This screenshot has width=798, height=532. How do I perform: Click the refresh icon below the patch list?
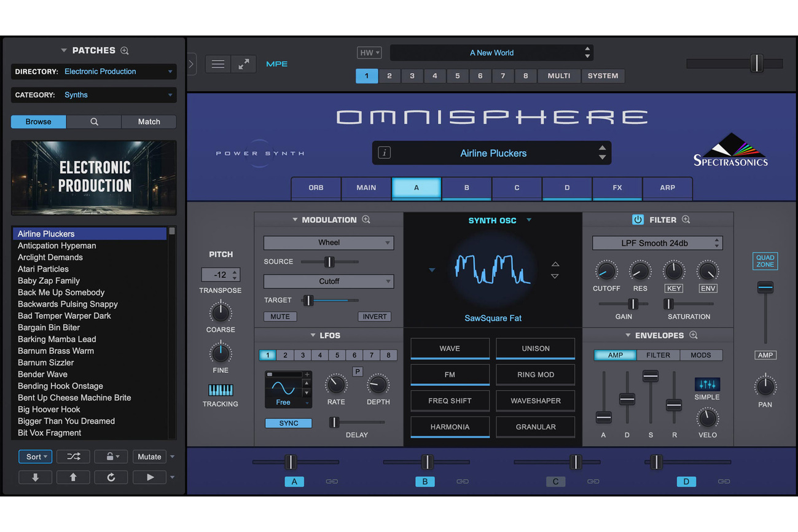(x=111, y=477)
